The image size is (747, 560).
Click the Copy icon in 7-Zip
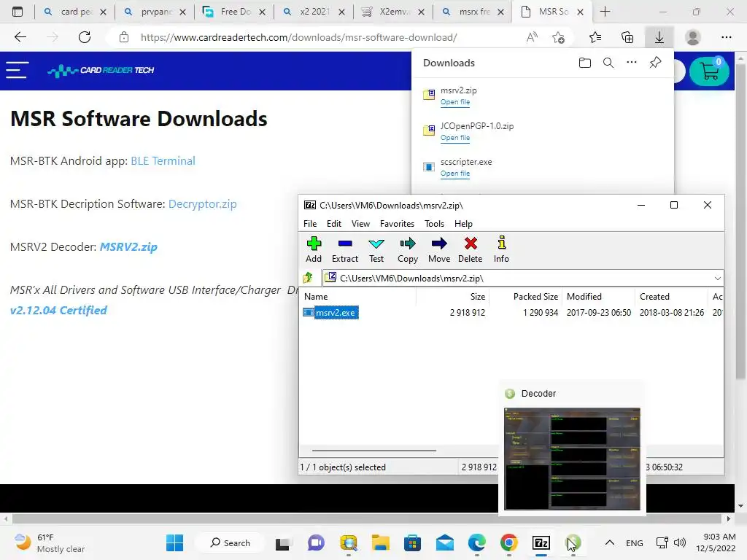pos(408,249)
